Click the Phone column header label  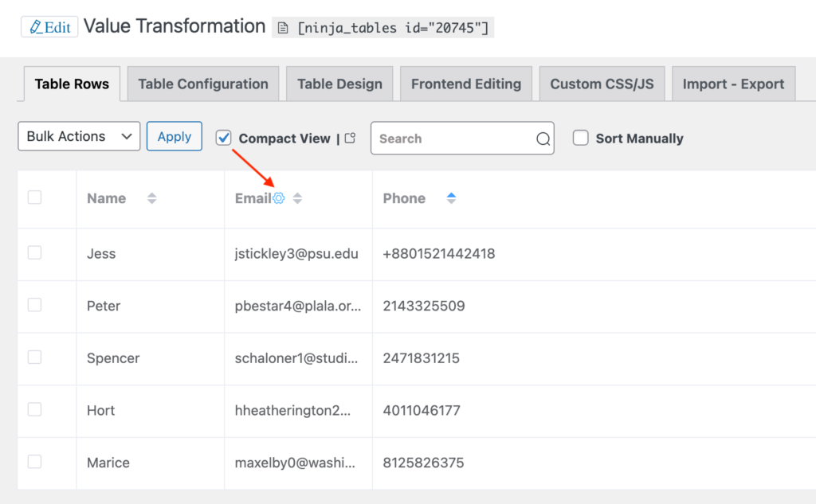point(404,198)
